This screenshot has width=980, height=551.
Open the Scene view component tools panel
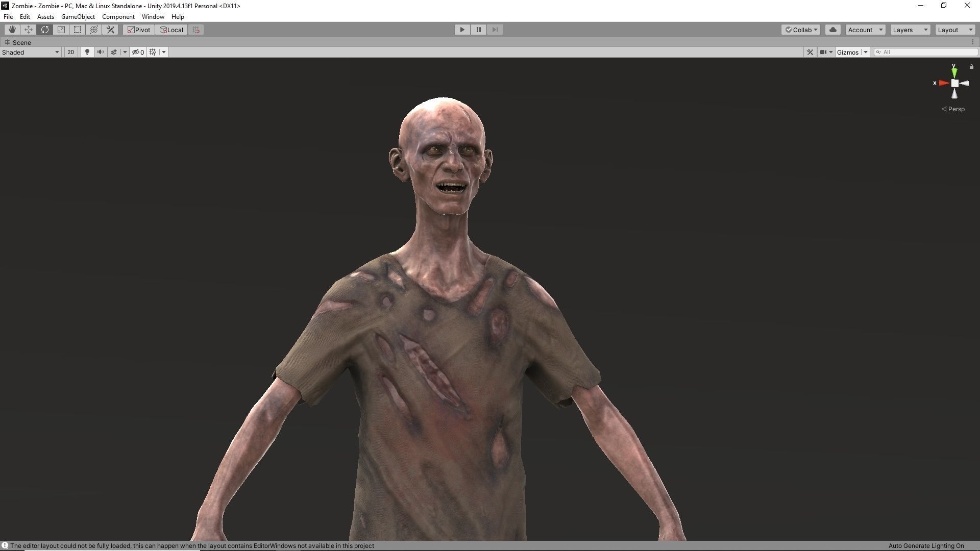click(810, 52)
